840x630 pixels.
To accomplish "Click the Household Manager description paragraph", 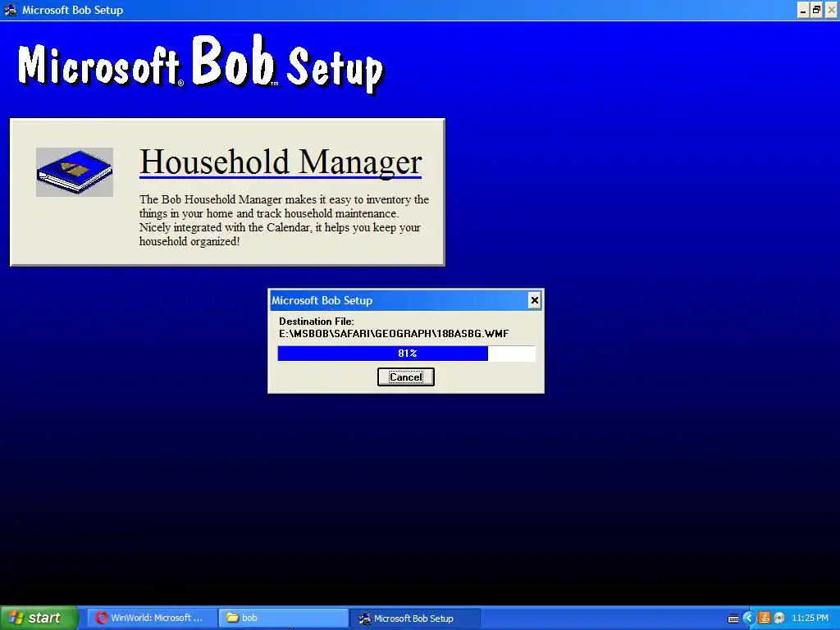I will [x=284, y=220].
